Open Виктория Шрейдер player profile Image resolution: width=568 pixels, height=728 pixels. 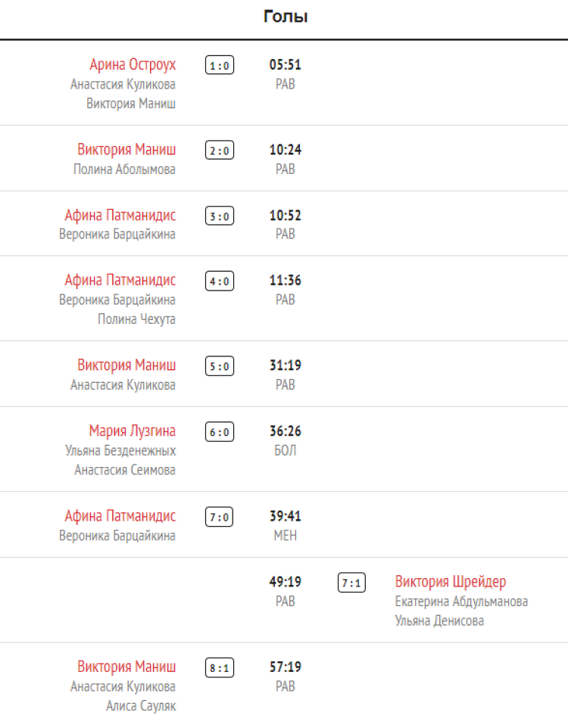[451, 582]
